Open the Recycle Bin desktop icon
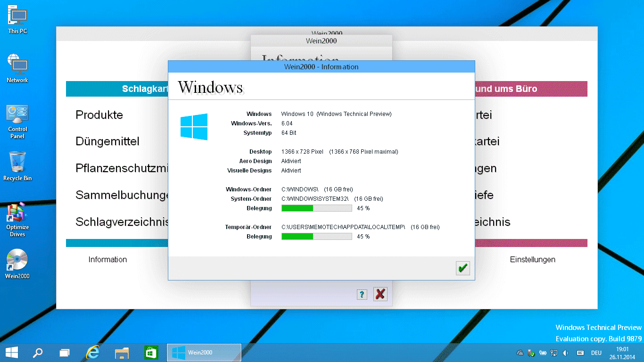This screenshot has height=362, width=644. [x=17, y=163]
